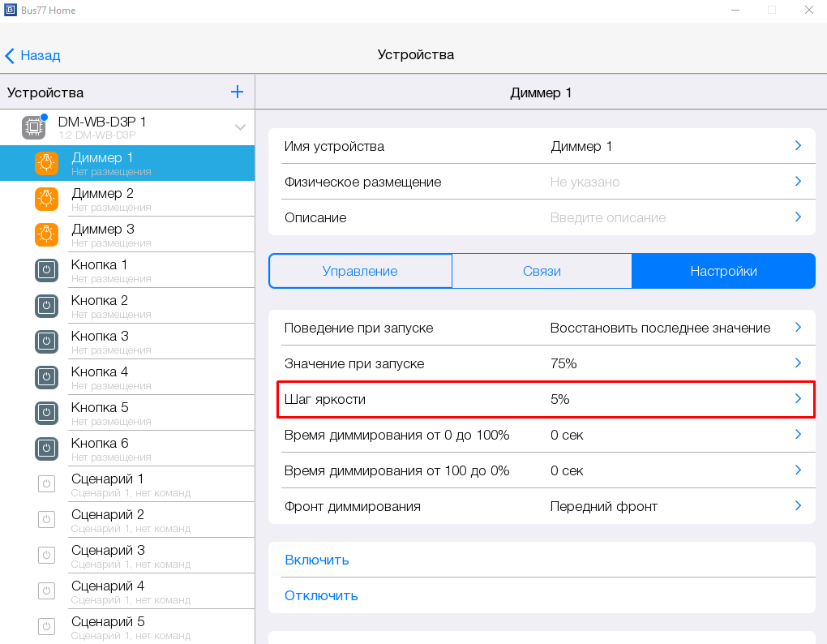Click the orange bulb icon for Диммер 3
Screen dimensions: 827x644
point(46,234)
